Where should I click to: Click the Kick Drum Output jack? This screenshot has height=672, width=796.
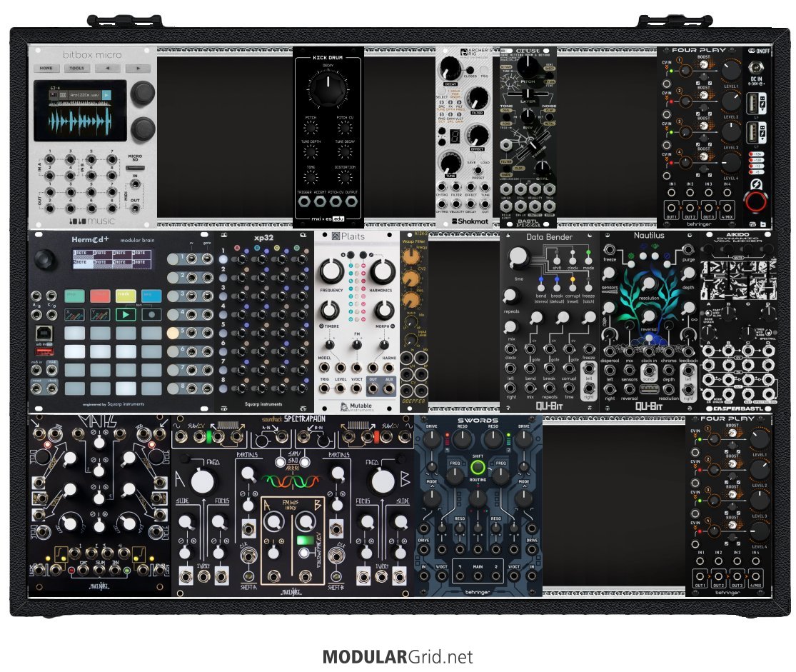pyautogui.click(x=351, y=201)
